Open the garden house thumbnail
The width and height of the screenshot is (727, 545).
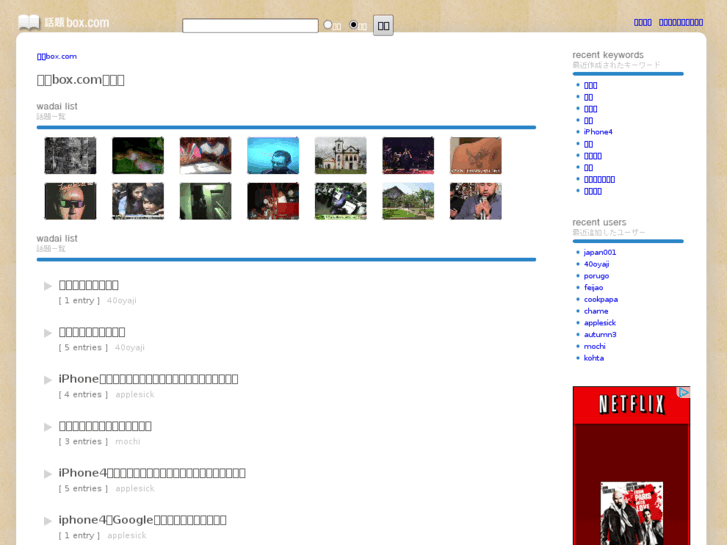tap(408, 201)
